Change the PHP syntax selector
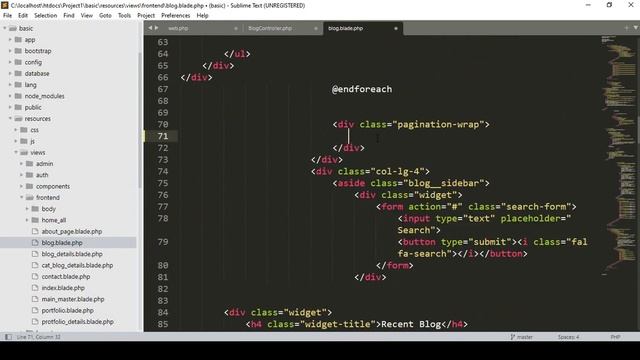Screen dimensions: 640x360 pyautogui.click(x=615, y=337)
